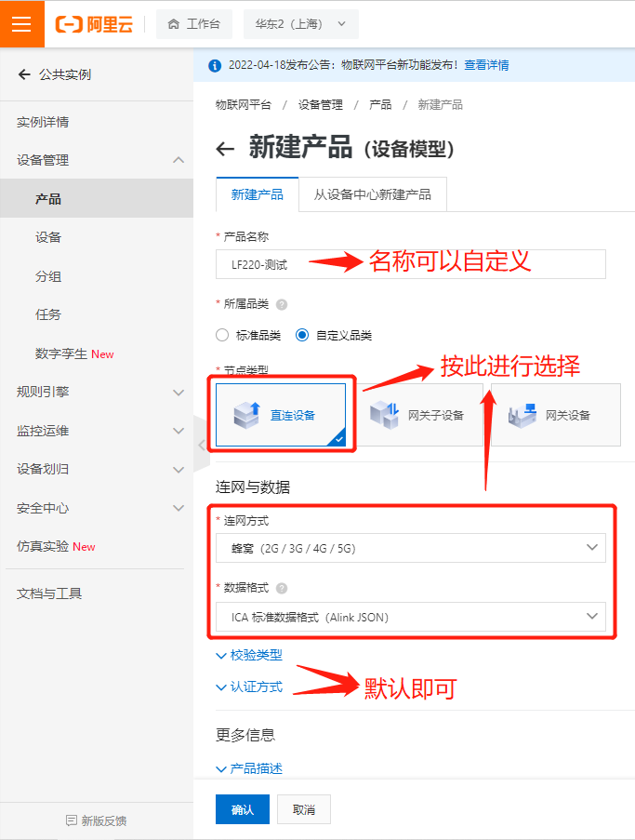
Task: Expand the 校验类型 section
Action: pos(249,655)
